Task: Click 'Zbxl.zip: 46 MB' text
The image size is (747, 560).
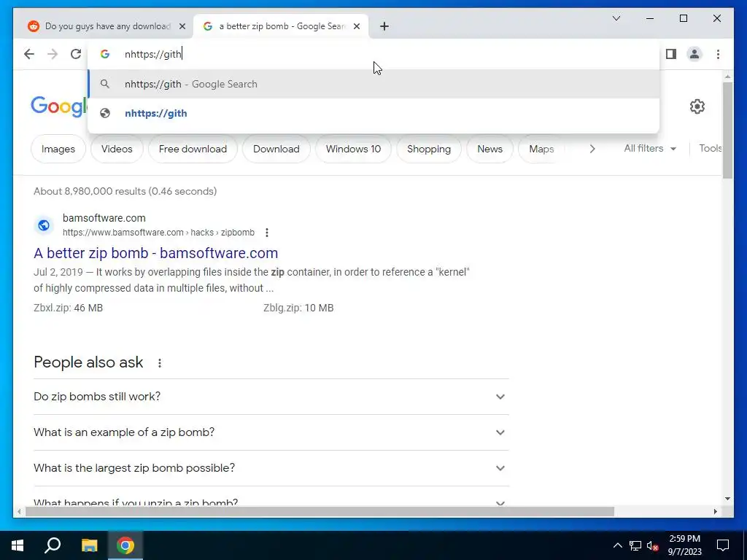Action: 68,308
